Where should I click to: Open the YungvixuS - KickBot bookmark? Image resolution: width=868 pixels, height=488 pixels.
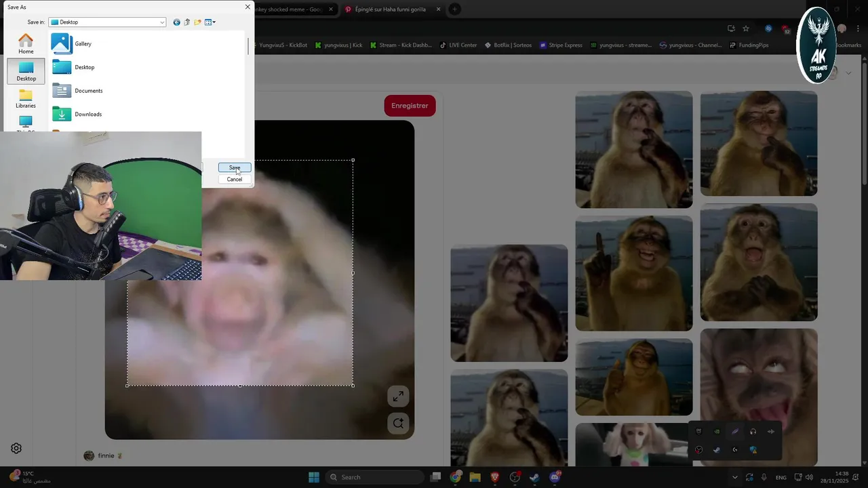[282, 45]
